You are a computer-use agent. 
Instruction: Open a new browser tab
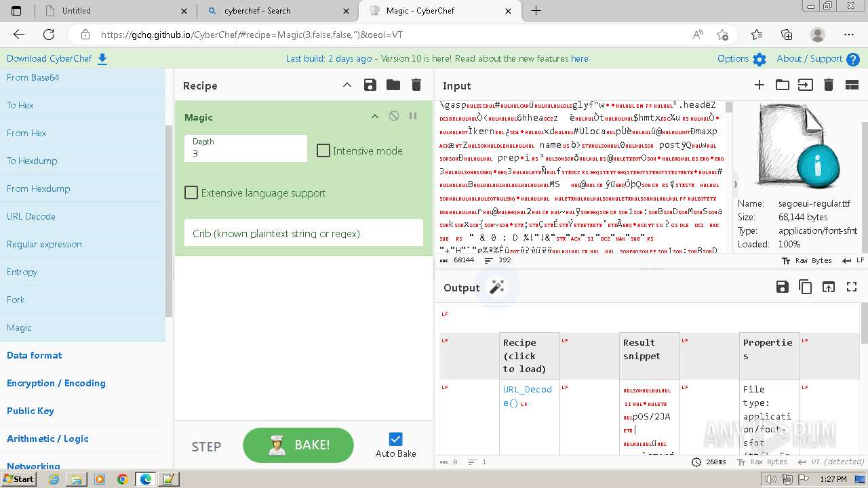[x=536, y=11]
